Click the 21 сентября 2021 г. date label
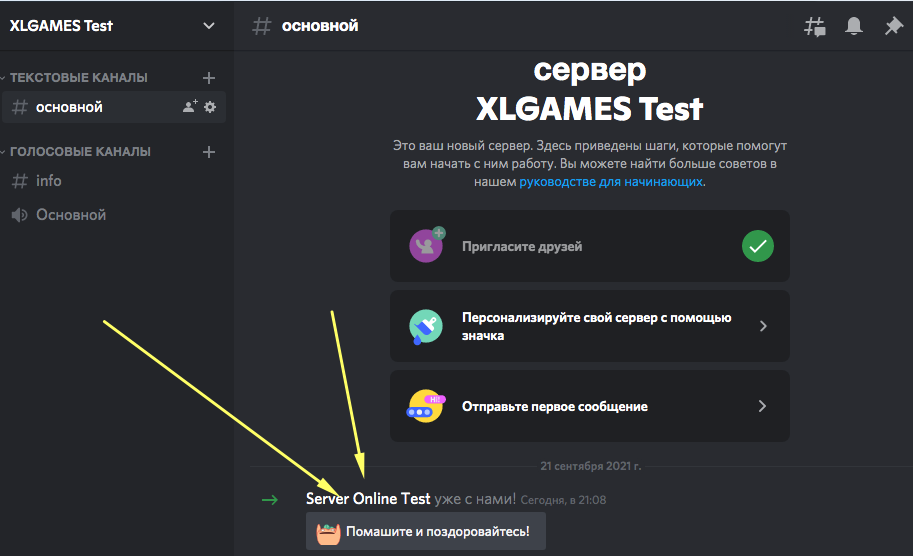This screenshot has height=556, width=913. point(590,466)
